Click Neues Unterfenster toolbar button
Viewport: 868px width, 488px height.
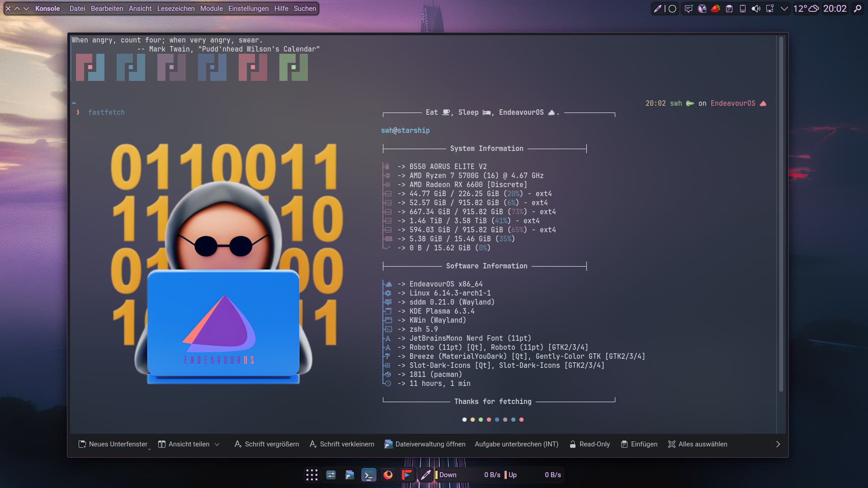[113, 444]
